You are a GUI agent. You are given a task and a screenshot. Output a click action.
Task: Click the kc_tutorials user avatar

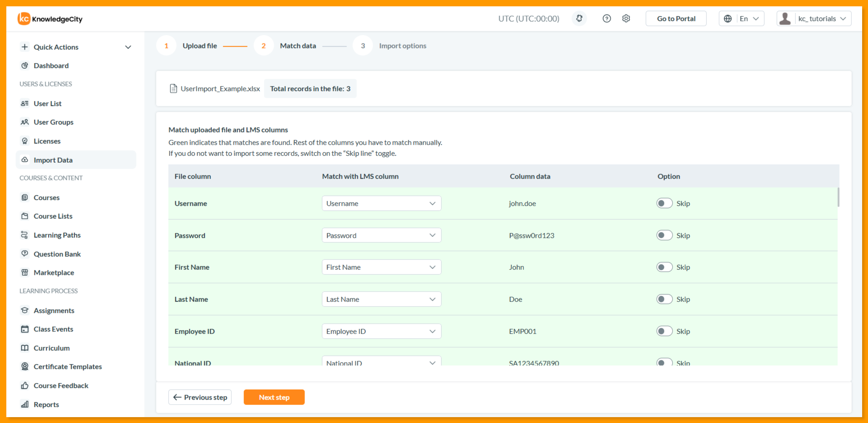785,19
